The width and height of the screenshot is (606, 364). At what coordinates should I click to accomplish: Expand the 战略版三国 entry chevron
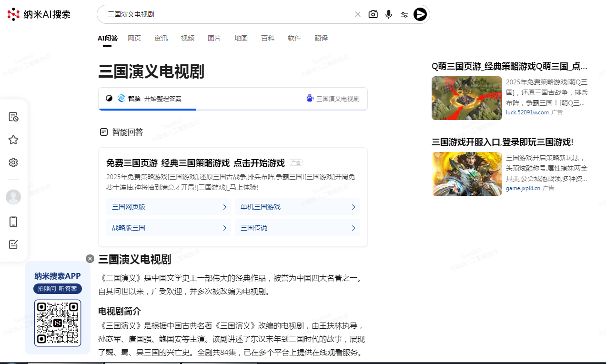click(224, 228)
